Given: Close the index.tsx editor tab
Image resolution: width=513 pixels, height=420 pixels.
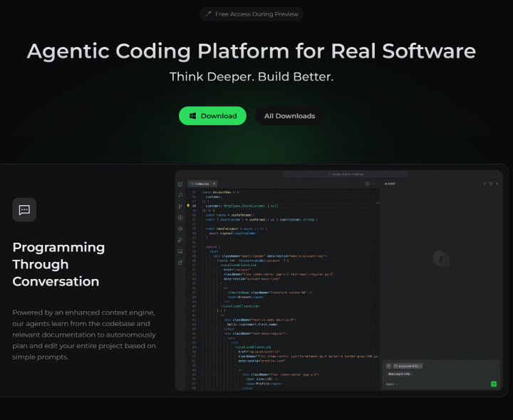Looking at the screenshot, I should coord(214,184).
